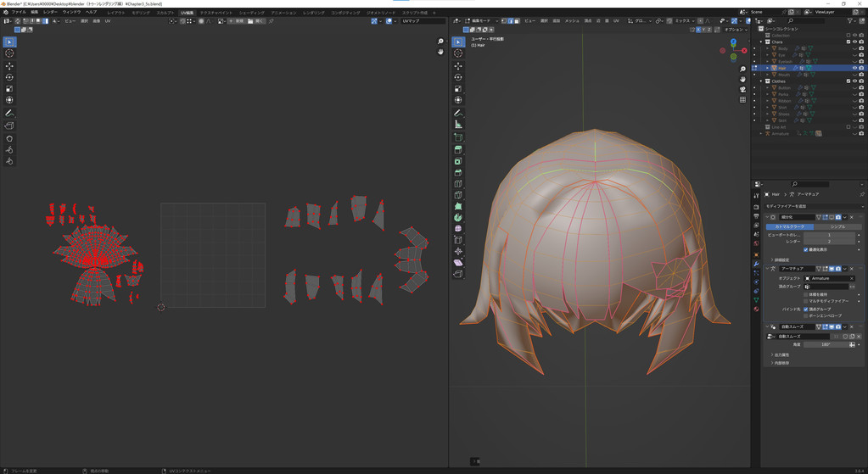Click the zoom magnifier in UV editor
The width and height of the screenshot is (868, 474).
pos(440,42)
